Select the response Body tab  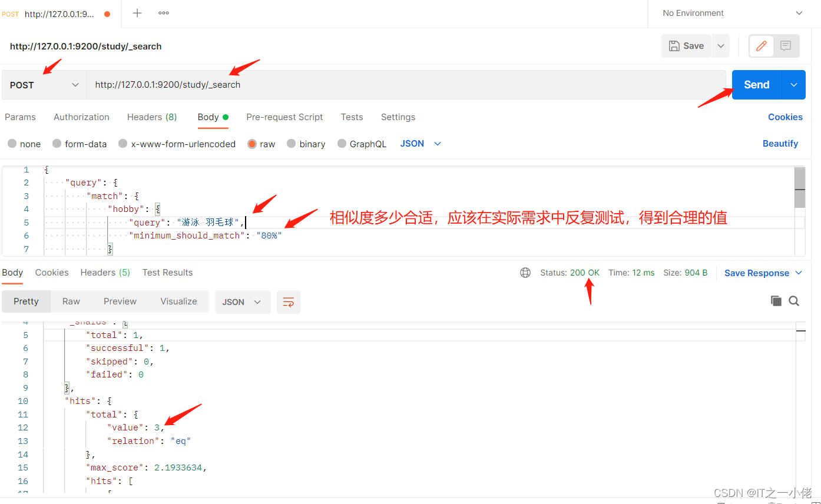tap(12, 273)
